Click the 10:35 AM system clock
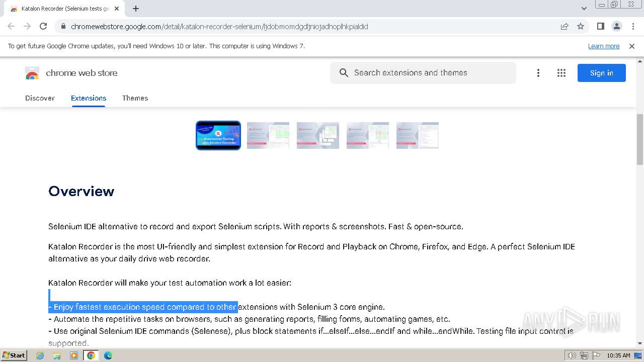The width and height of the screenshot is (644, 362). tap(618, 355)
